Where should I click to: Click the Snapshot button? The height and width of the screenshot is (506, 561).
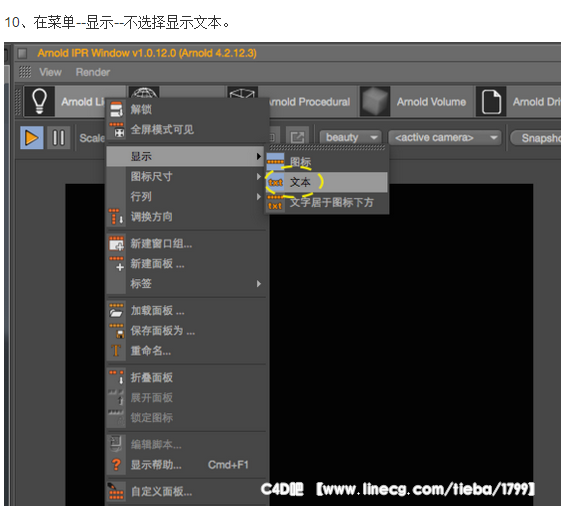(536, 138)
